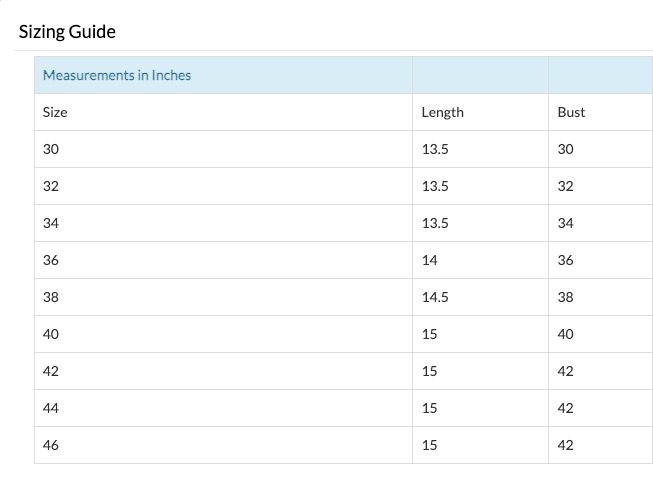Select the Length cell for size 42
This screenshot has width=653, height=502.
coord(429,371)
